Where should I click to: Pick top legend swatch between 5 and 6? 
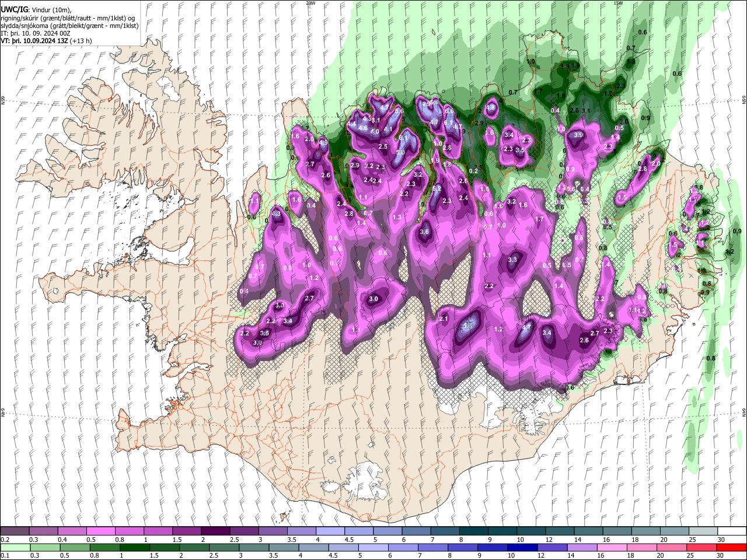click(387, 531)
